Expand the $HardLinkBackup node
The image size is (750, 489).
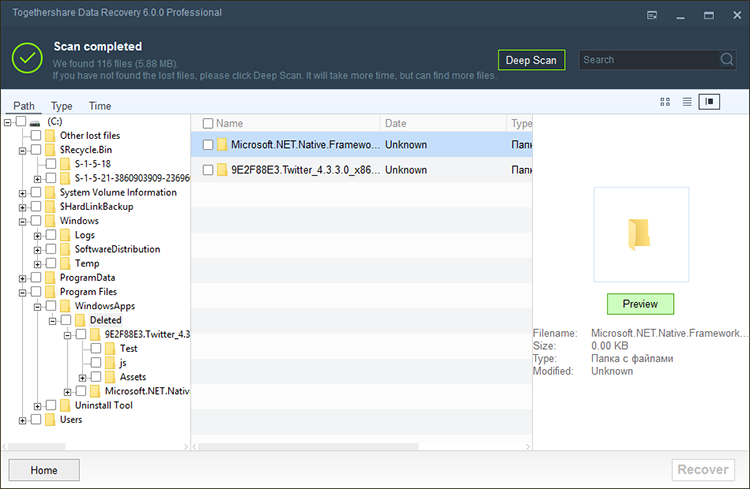click(x=22, y=208)
